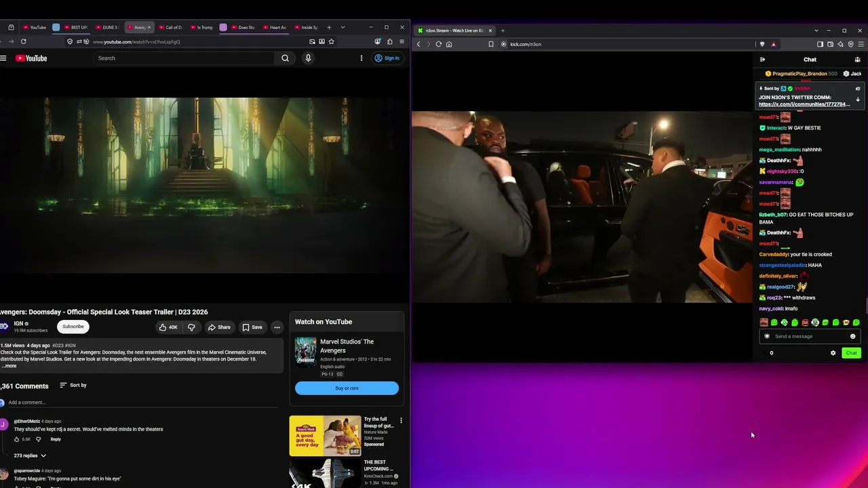The width and height of the screenshot is (868, 488).
Task: Open the comments Sort by dropdown
Action: (x=73, y=385)
